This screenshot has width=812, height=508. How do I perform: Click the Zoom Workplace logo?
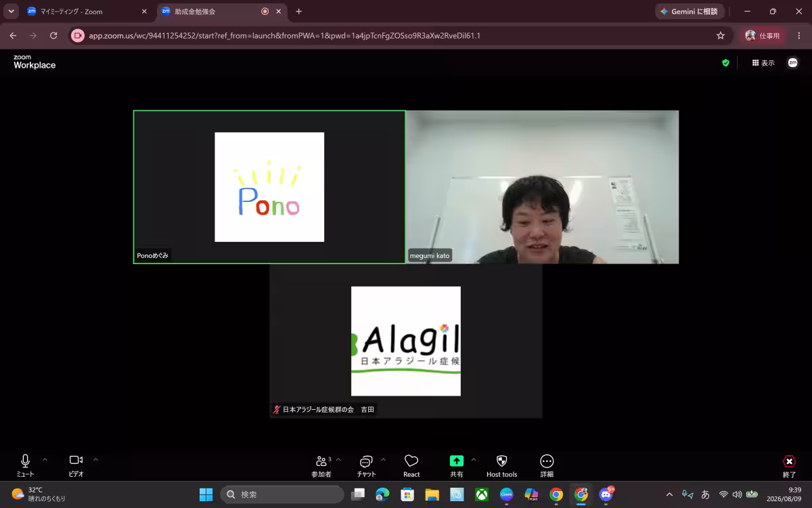point(35,62)
